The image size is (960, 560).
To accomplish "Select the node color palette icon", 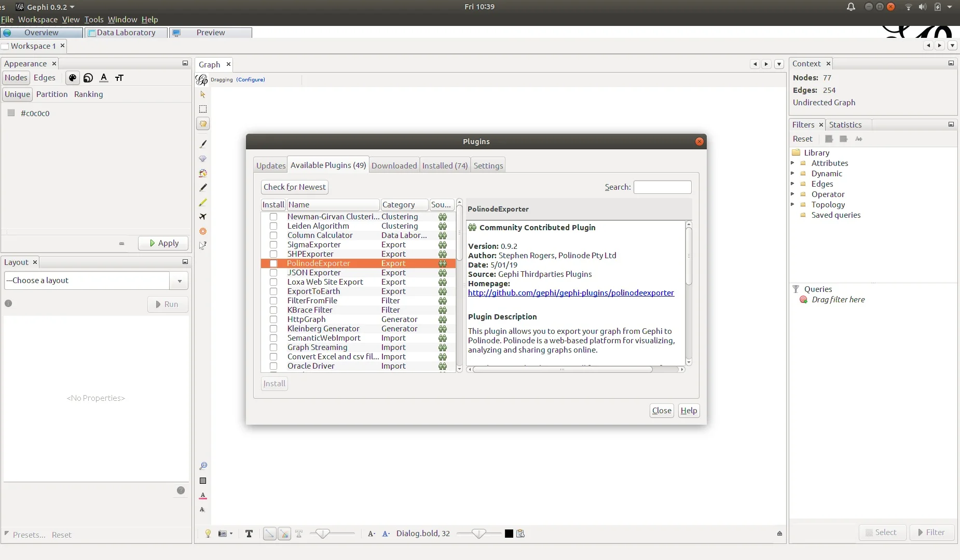I will click(73, 78).
